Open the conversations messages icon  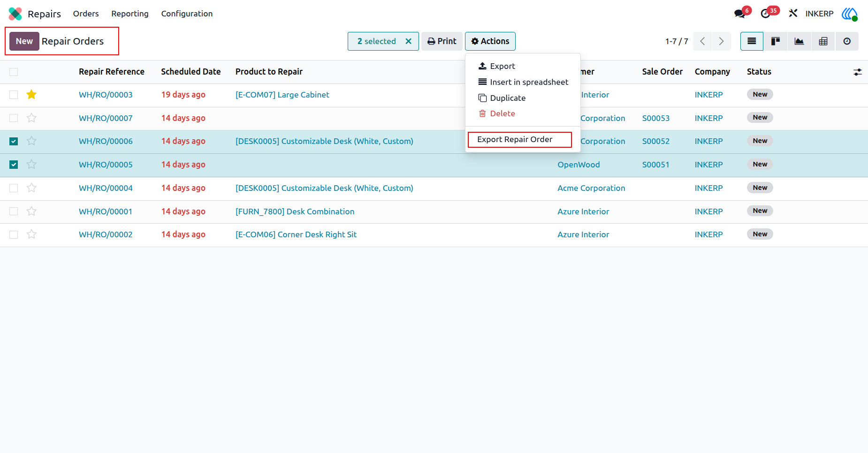pos(740,14)
